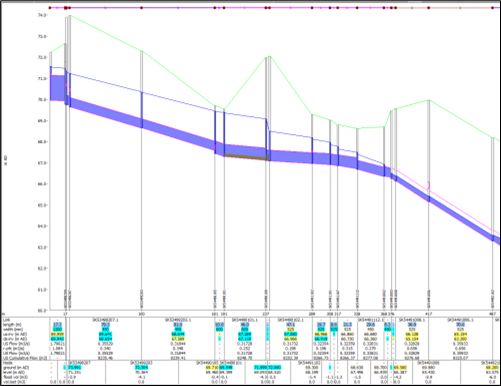This screenshot has width=501, height=386.
Task: Select the 'US Cumulative Flow (m3)' row header
Action: tap(25, 358)
